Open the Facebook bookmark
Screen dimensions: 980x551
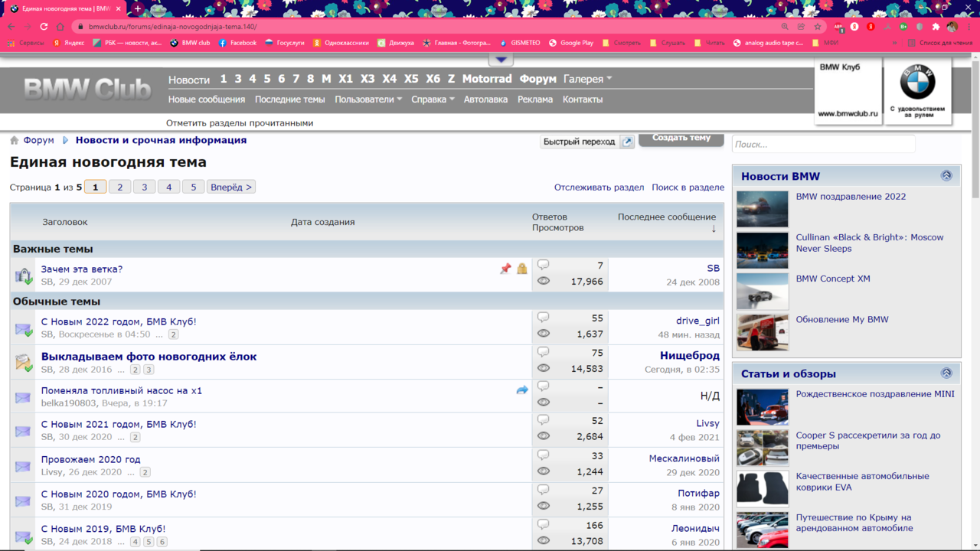point(237,43)
